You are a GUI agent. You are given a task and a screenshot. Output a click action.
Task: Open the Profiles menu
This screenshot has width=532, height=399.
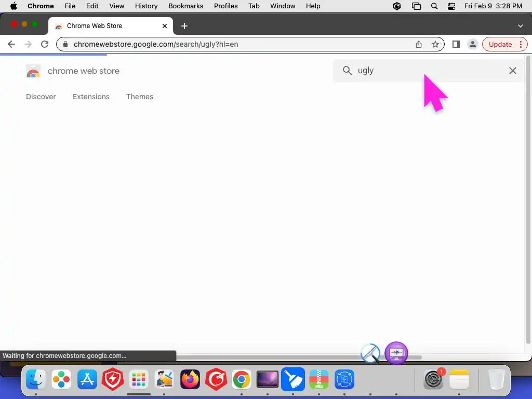pos(225,6)
